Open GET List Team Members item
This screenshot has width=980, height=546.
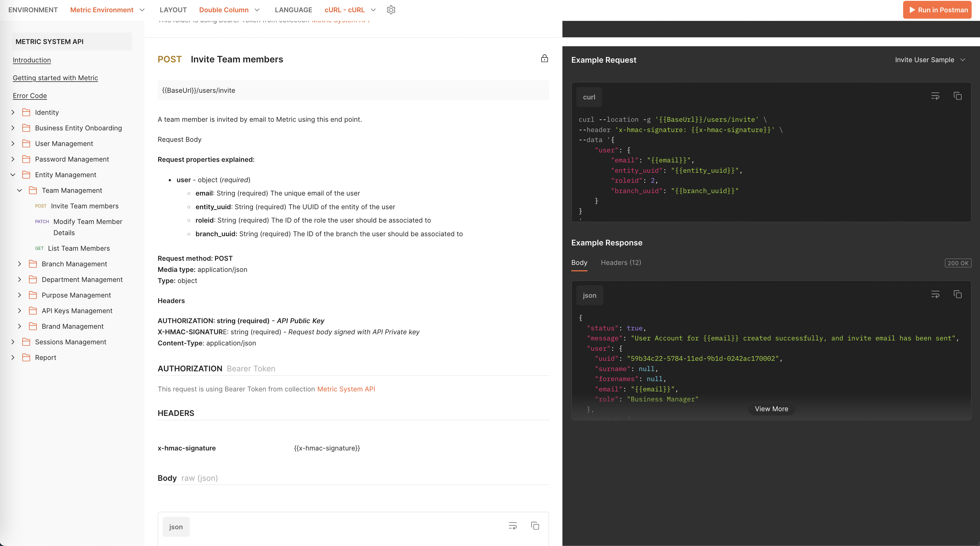[72, 248]
